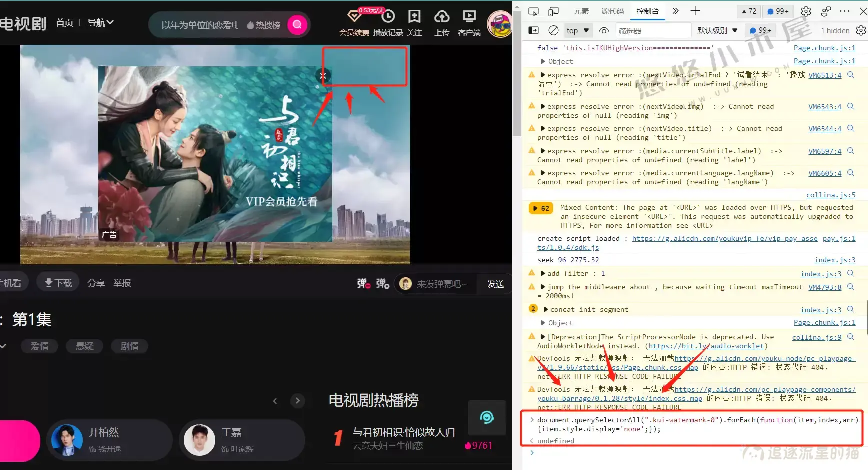Viewport: 868px width, 470px height.
Task: Select the inspect element tool in DevTools
Action: point(533,10)
